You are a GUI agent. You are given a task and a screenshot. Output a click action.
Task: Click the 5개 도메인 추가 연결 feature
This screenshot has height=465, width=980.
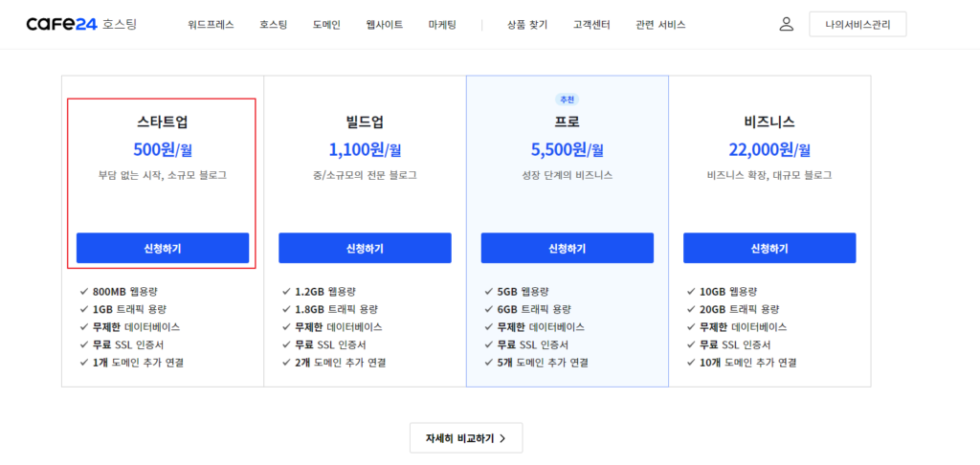click(x=536, y=362)
